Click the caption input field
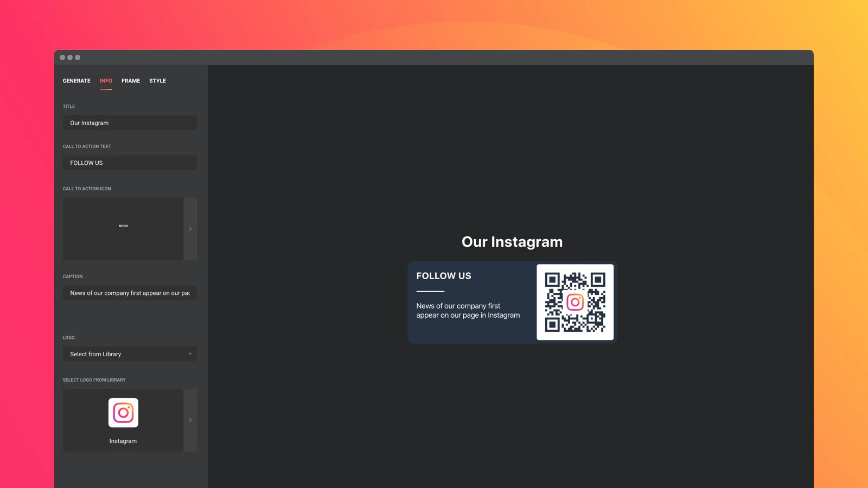The image size is (868, 488). coord(130,293)
